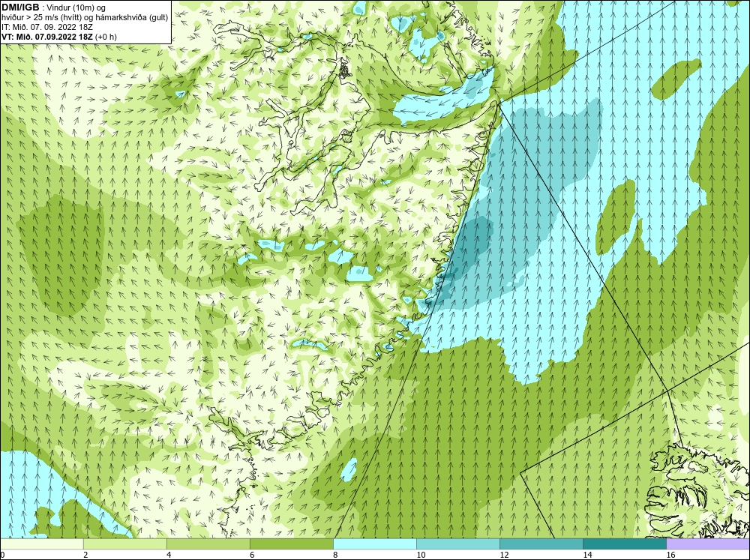The width and height of the screenshot is (750, 560).
Task: Click the 8–10 m/s light cyan swatch
Action: 375,544
